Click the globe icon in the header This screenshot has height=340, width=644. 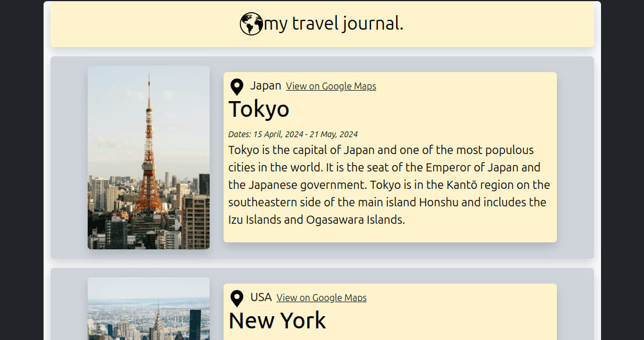tap(251, 24)
